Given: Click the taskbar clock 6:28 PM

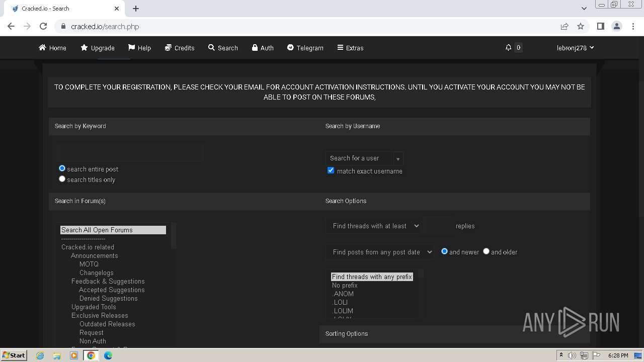Looking at the screenshot, I should click(618, 355).
